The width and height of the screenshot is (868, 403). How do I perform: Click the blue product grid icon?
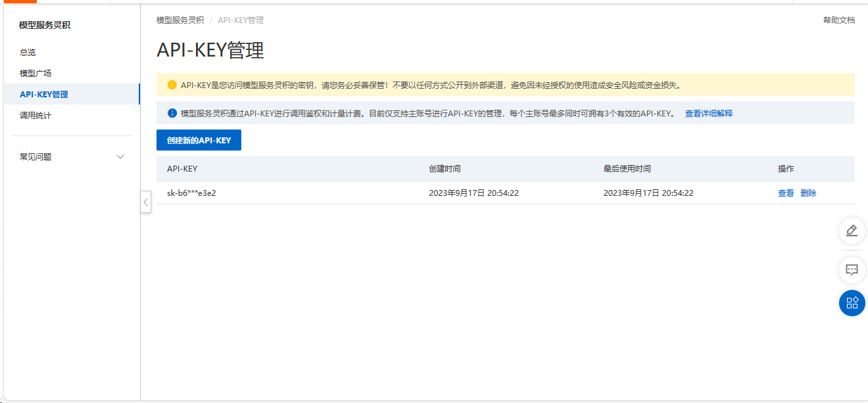(852, 303)
